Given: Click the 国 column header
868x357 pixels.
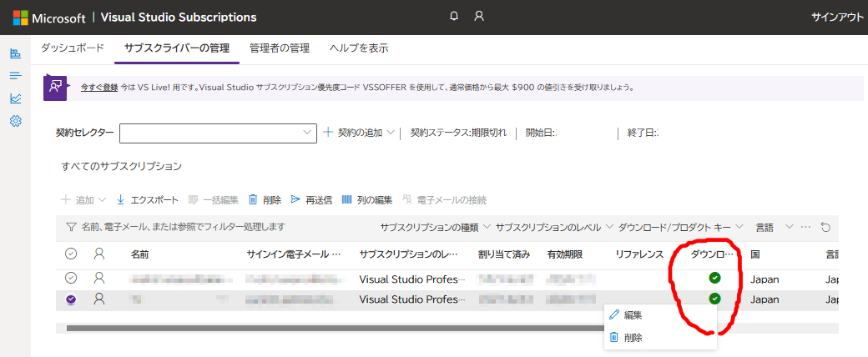Looking at the screenshot, I should [754, 254].
